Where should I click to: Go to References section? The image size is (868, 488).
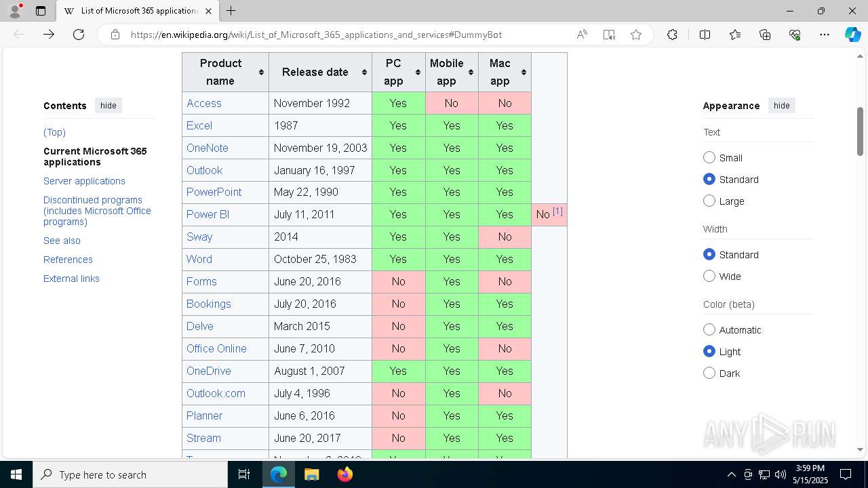tap(68, 260)
